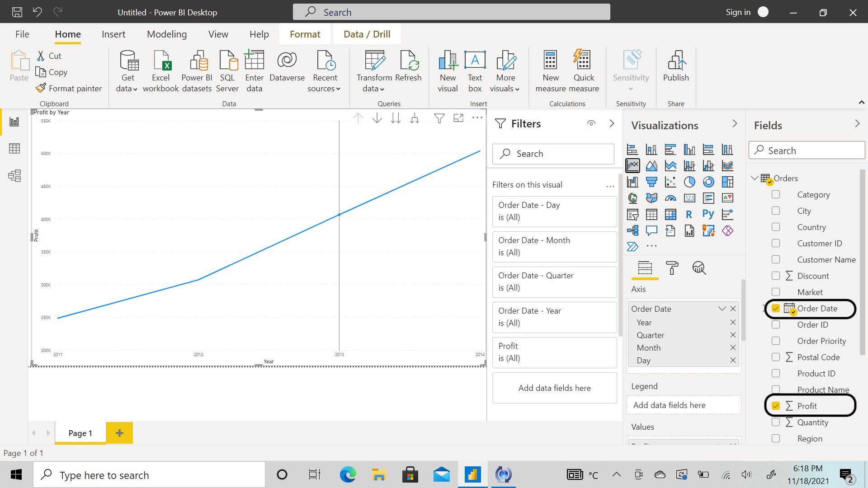Click the Sign in link
The width and height of the screenshot is (868, 488).
[738, 12]
